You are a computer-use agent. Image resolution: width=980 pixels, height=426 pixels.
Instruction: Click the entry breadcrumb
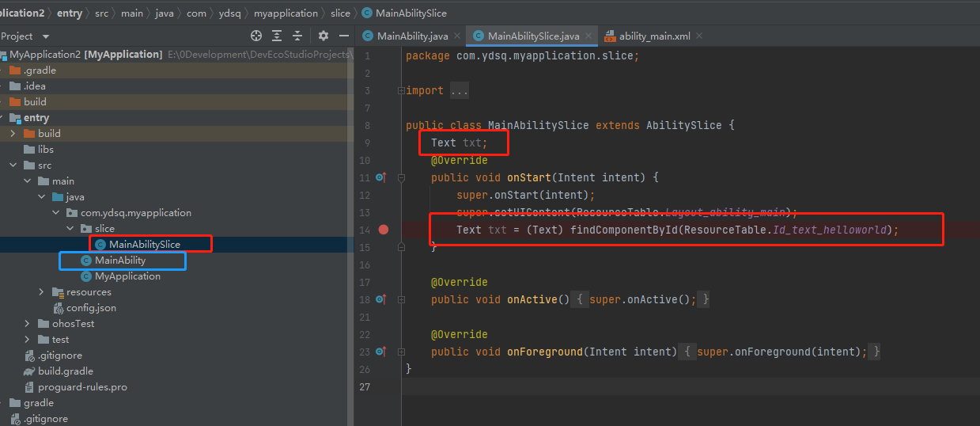click(70, 13)
